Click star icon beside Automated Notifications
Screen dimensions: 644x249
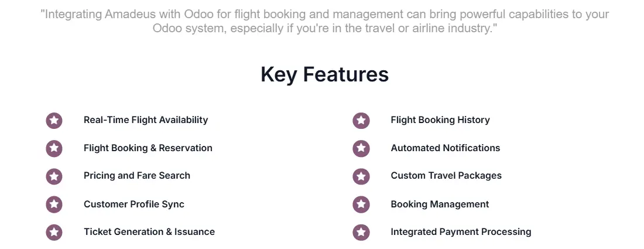click(x=361, y=148)
